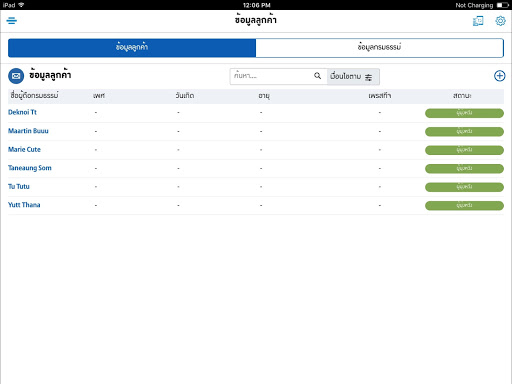This screenshot has width=512, height=384.
Task: Click the ชื่อผู้ถือกรมธรรม์ column header
Action: point(34,96)
